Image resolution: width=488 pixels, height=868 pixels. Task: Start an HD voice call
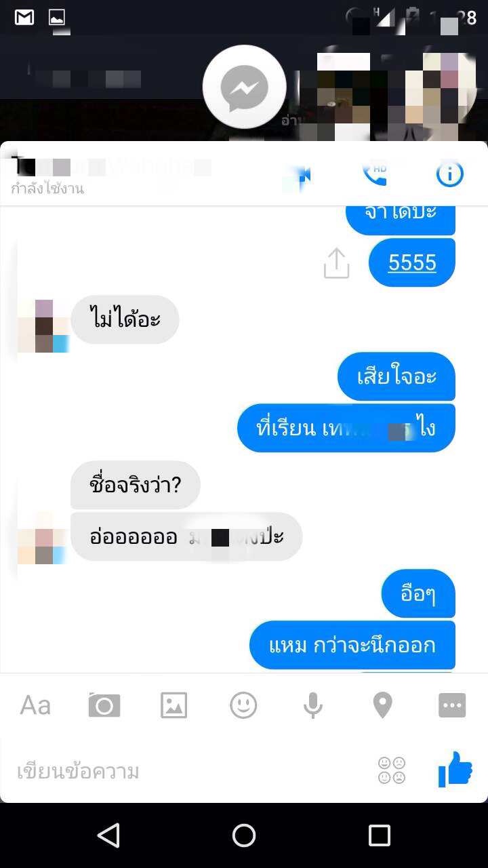pos(374,175)
